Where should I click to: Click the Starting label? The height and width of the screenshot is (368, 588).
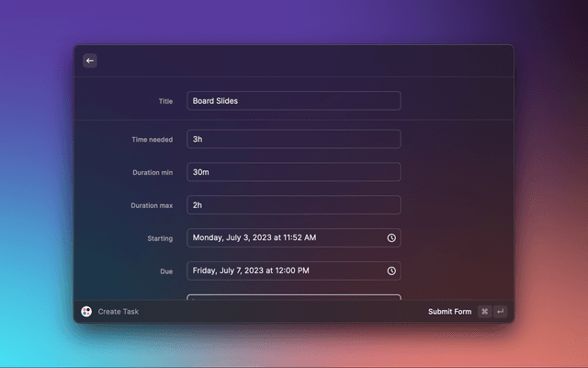click(x=160, y=238)
